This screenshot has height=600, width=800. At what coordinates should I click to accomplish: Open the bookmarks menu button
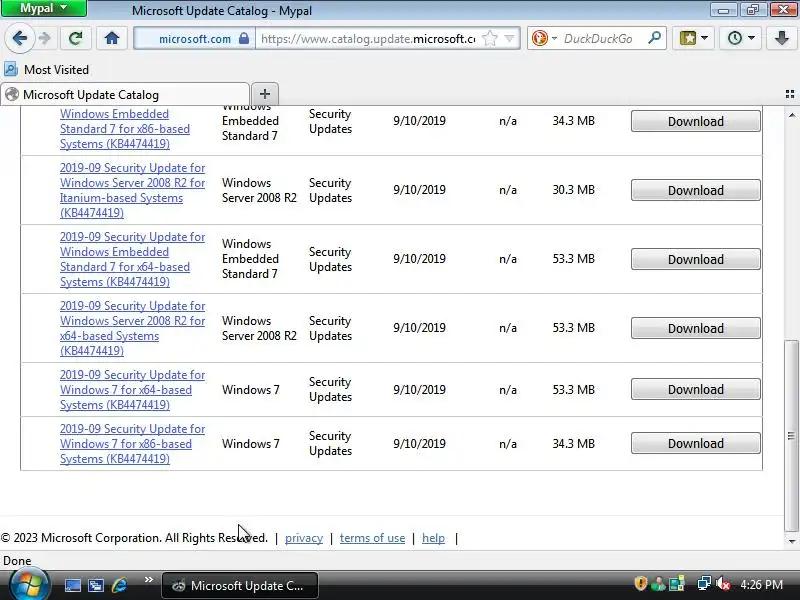coord(693,38)
